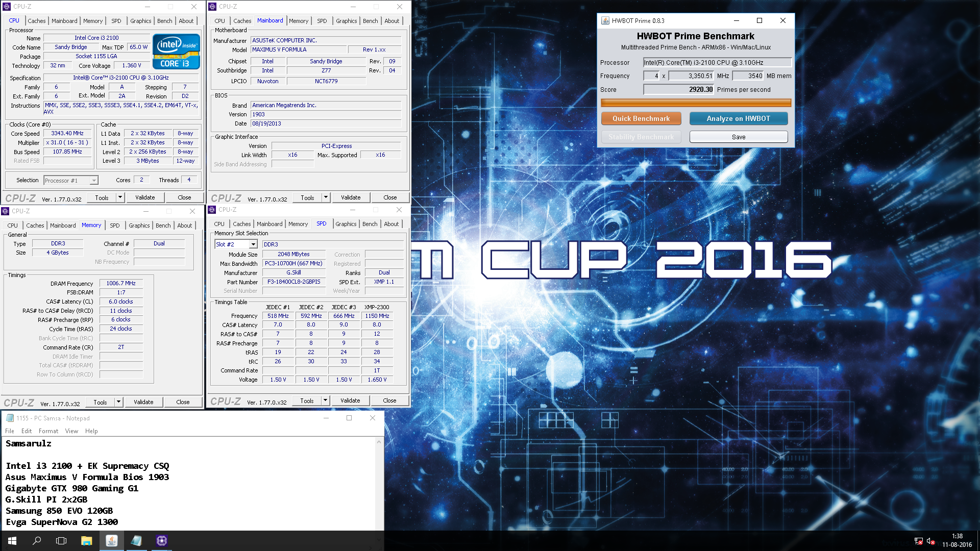Click HWBOT Prime title bar icon
This screenshot has width=980, height=551.
(x=605, y=20)
